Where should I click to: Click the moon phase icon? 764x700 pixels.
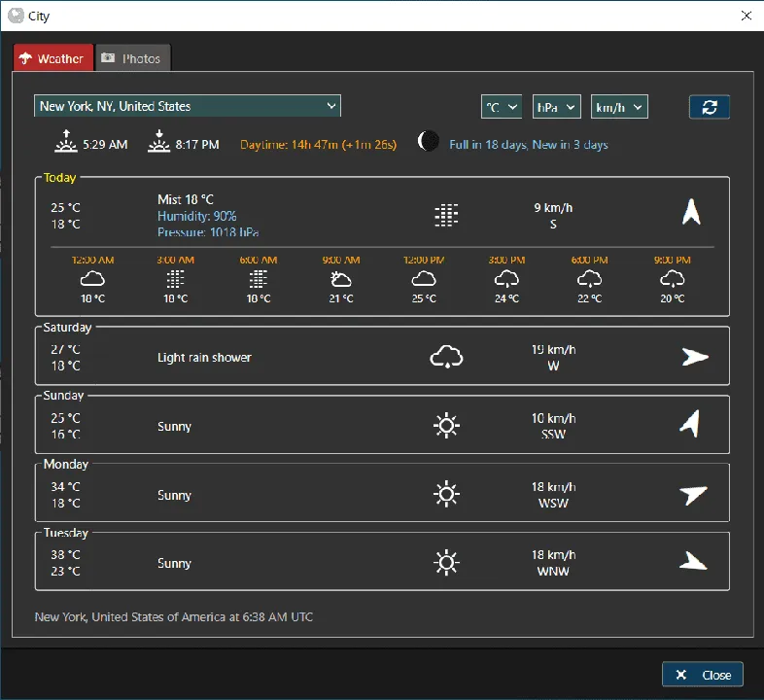coord(428,141)
